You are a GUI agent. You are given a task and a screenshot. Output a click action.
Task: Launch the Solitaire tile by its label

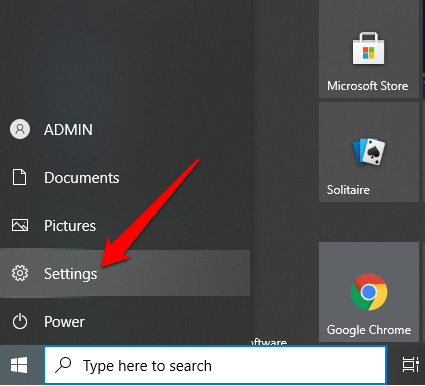coord(348,190)
